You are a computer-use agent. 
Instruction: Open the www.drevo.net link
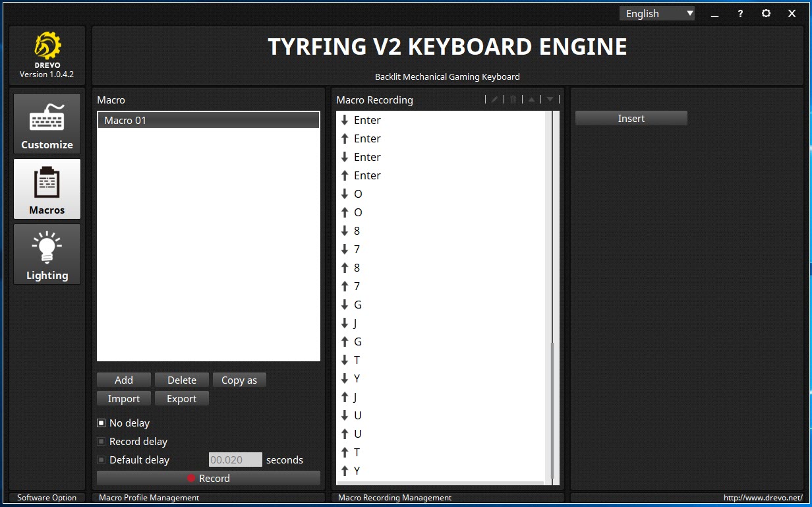click(x=763, y=498)
